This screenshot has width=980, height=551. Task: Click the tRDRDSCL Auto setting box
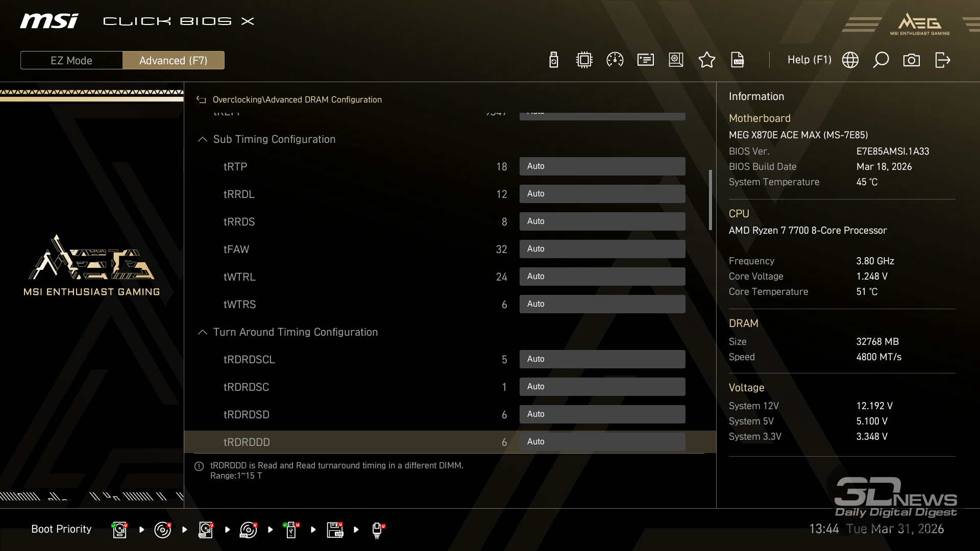[602, 359]
